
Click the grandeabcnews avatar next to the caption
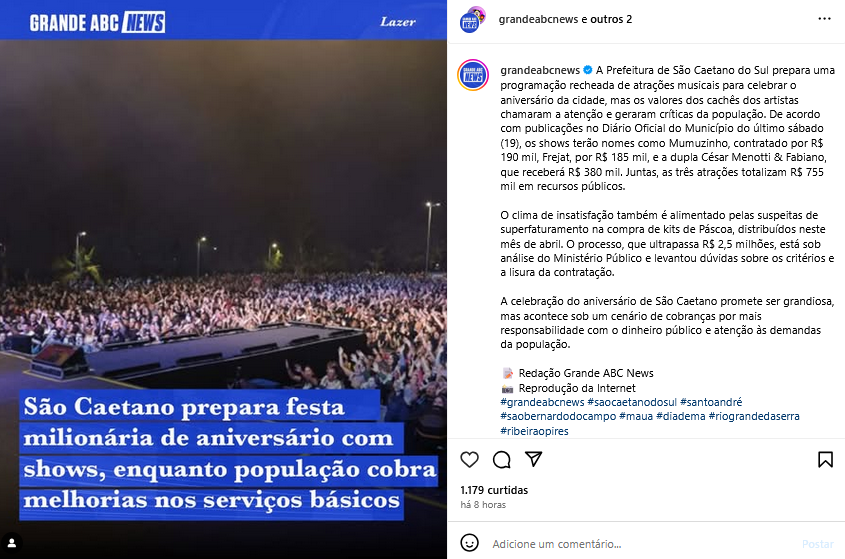tap(473, 75)
